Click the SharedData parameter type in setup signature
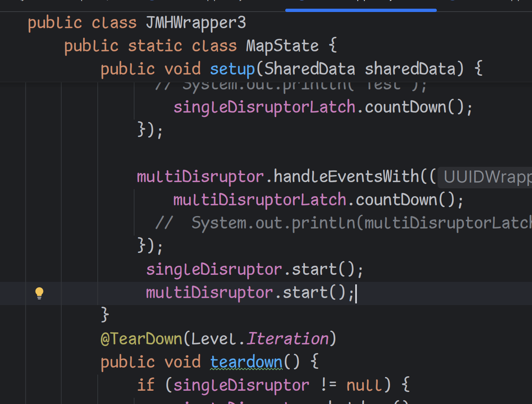The height and width of the screenshot is (404, 532). [x=309, y=69]
